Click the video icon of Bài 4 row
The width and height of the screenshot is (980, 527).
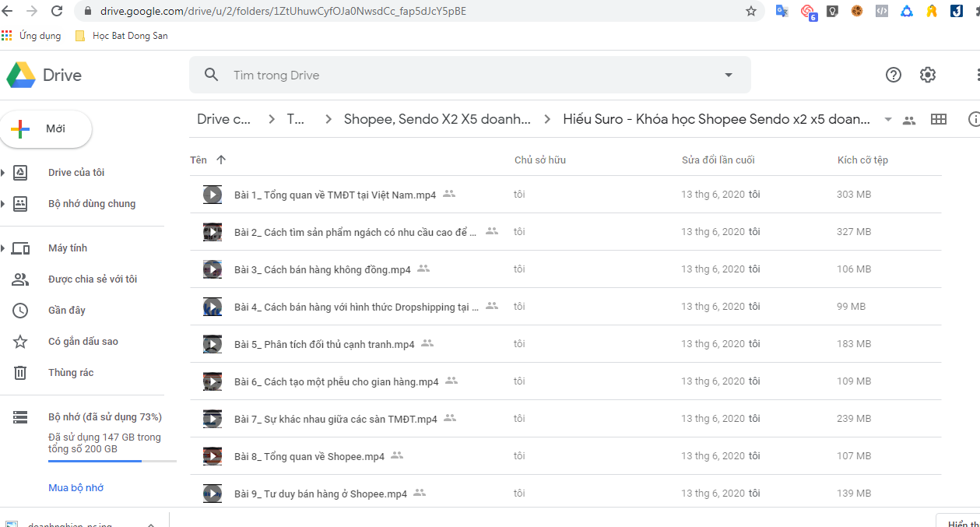coord(213,307)
